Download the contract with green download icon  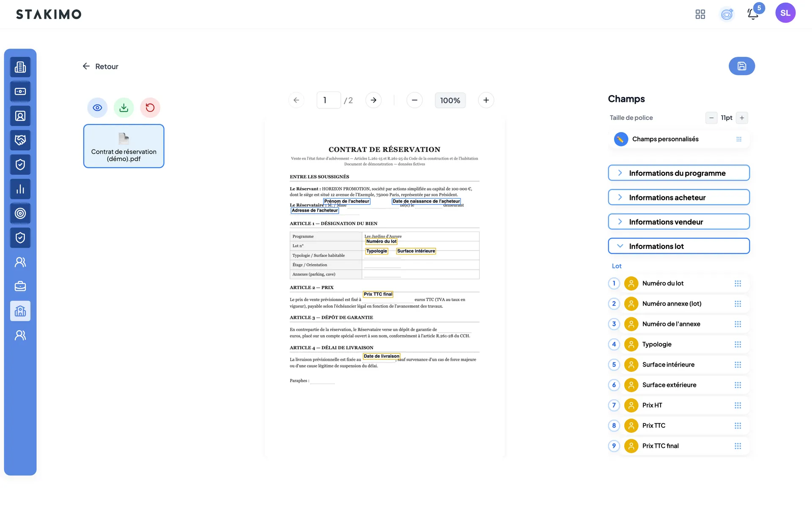123,108
